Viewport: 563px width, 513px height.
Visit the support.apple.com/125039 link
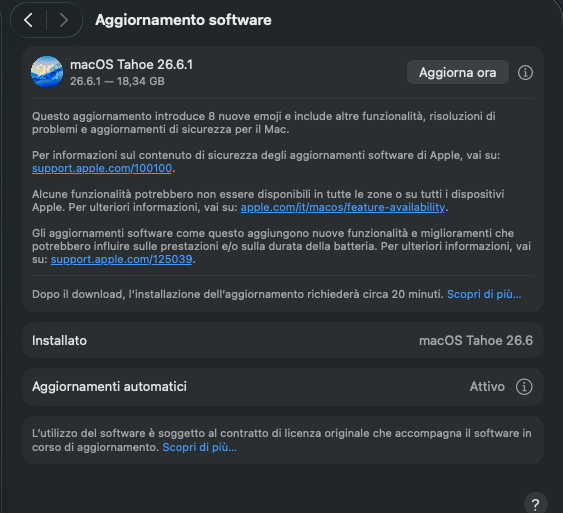coord(121,259)
